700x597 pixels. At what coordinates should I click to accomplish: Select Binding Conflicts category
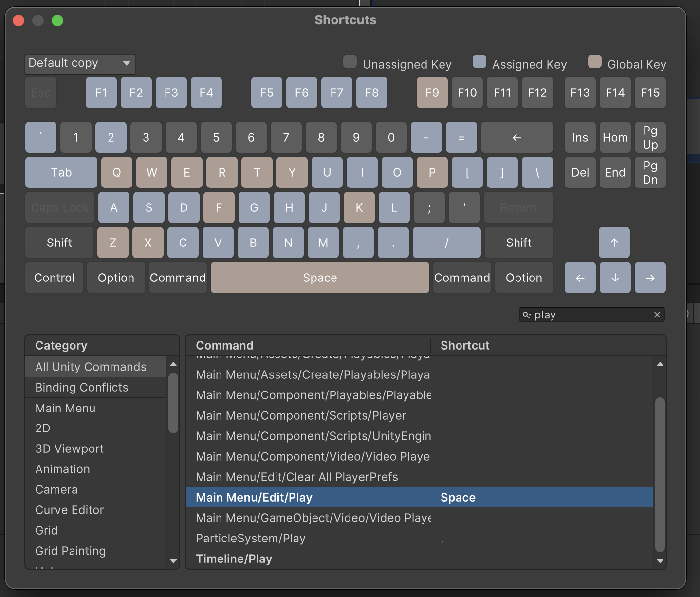[x=96, y=387]
